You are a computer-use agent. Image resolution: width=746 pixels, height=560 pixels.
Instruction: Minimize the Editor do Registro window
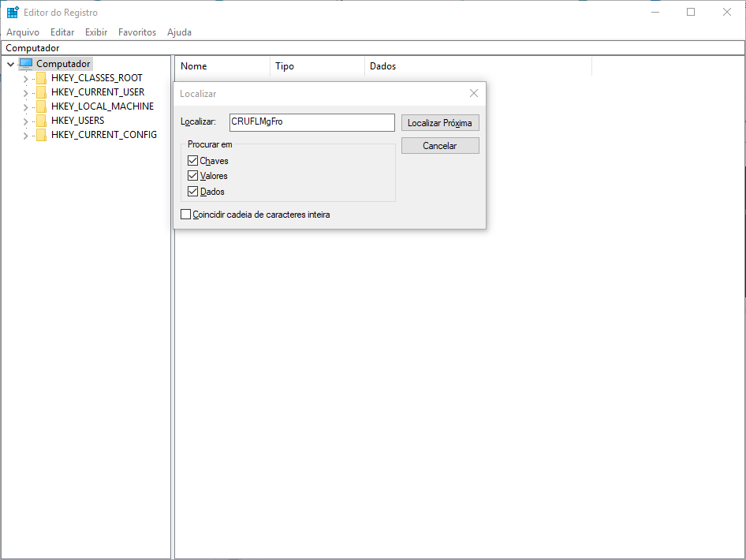point(655,12)
